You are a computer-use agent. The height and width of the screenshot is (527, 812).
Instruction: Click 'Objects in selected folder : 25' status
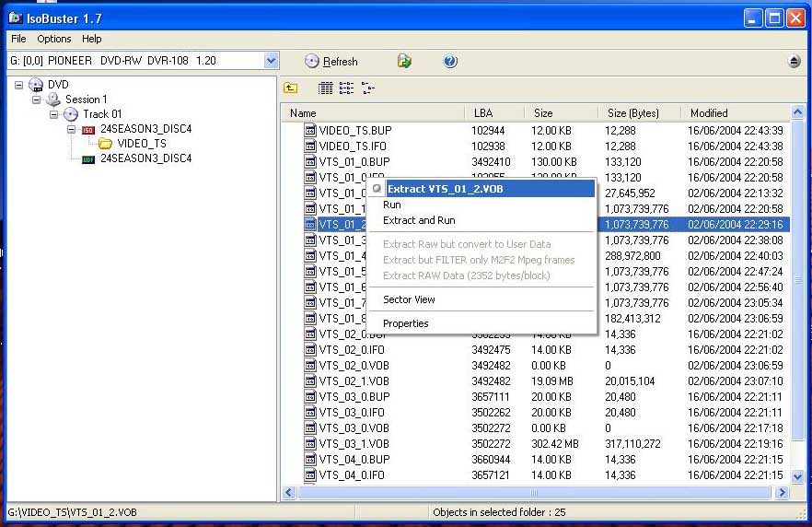[499, 512]
